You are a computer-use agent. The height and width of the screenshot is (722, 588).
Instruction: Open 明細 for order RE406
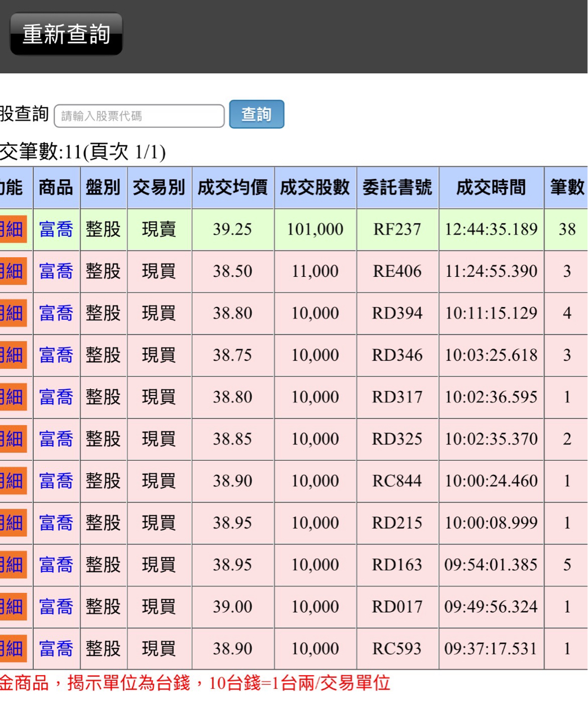coord(13,271)
